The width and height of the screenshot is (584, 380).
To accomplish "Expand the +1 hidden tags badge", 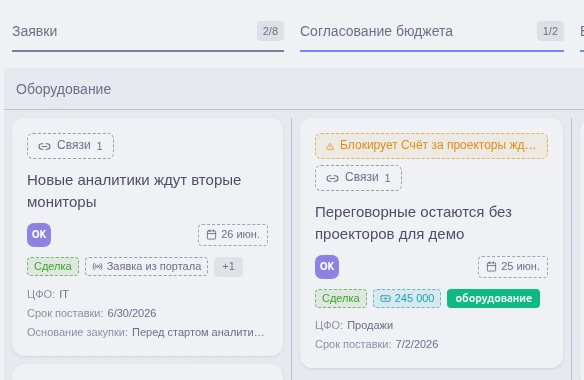I will tap(228, 266).
